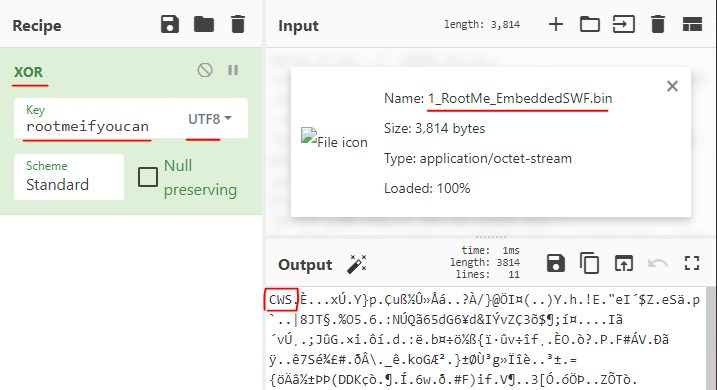Click the XOR operation title
Screen dimensions: 717x390
pos(28,72)
